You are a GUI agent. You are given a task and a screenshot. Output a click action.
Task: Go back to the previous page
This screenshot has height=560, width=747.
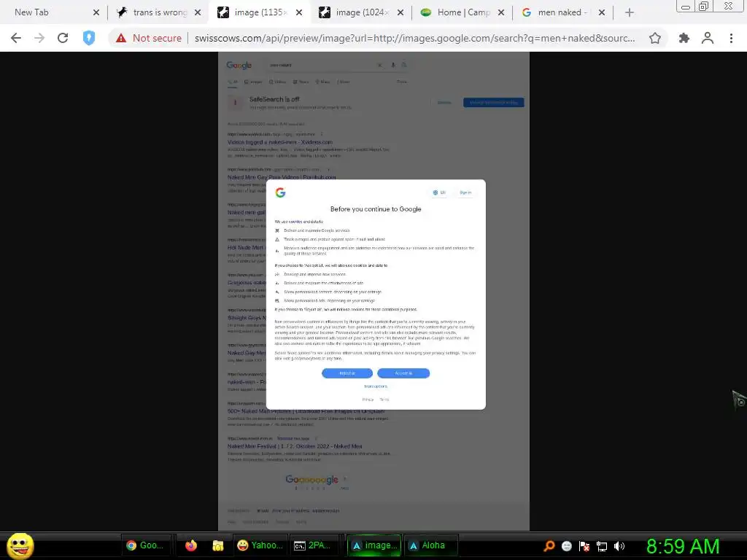(x=16, y=38)
